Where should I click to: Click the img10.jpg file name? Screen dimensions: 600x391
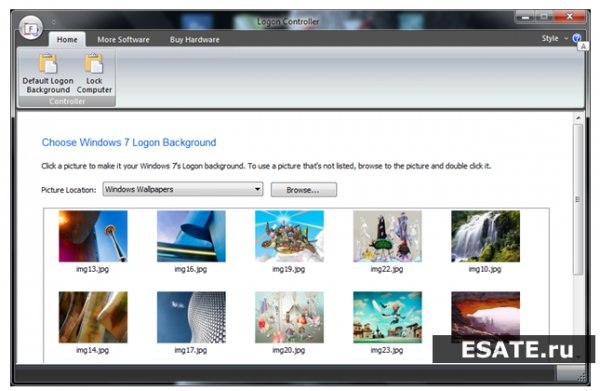point(485,269)
